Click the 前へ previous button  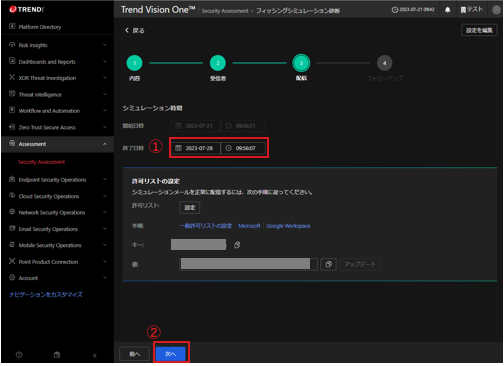point(135,354)
